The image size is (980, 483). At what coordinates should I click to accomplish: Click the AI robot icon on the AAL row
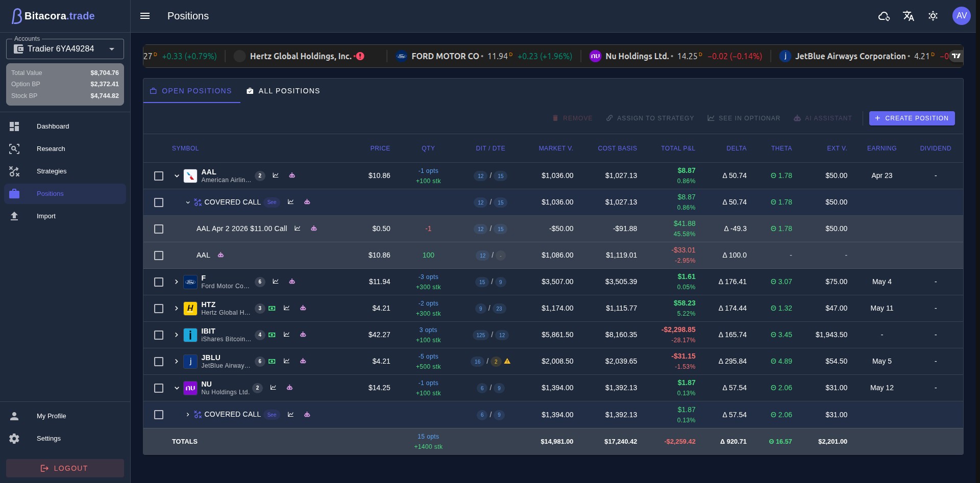[292, 175]
